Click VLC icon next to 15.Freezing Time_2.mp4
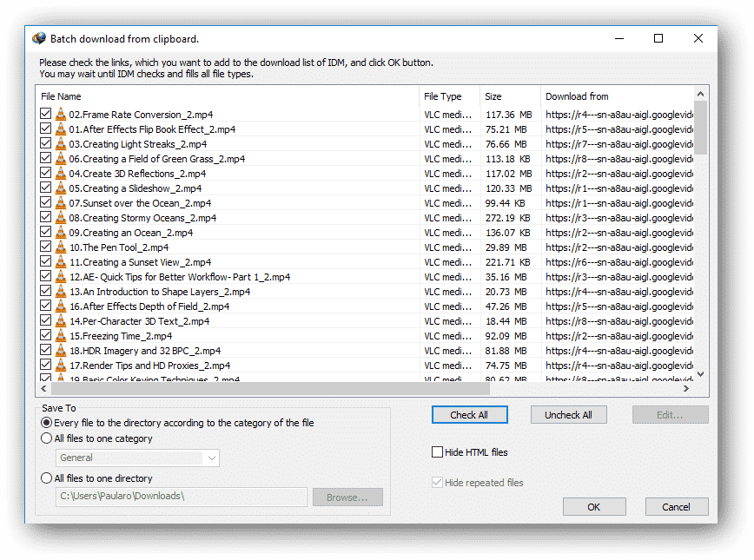The width and height of the screenshot is (754, 560). coord(61,336)
